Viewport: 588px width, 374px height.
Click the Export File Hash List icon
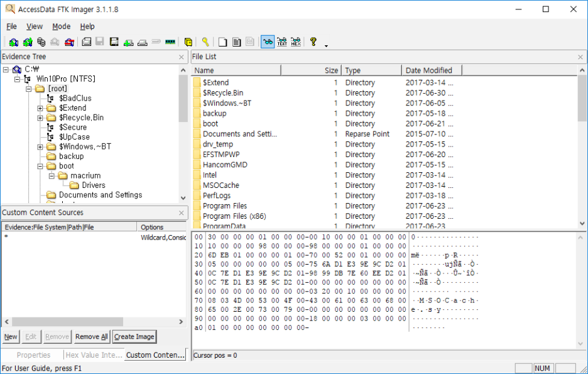click(x=236, y=41)
